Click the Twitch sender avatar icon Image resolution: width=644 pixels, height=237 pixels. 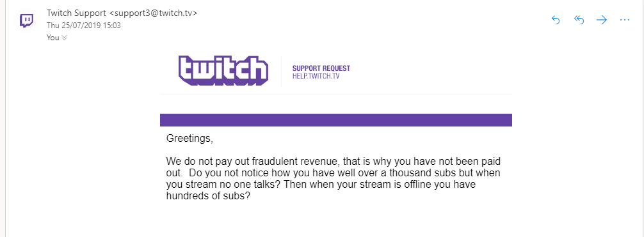point(27,20)
